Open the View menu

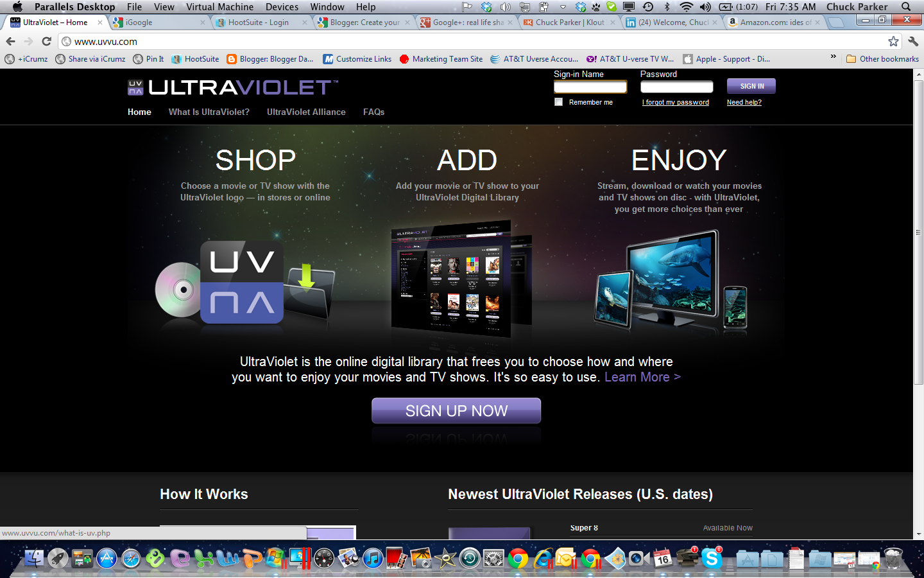tap(164, 6)
